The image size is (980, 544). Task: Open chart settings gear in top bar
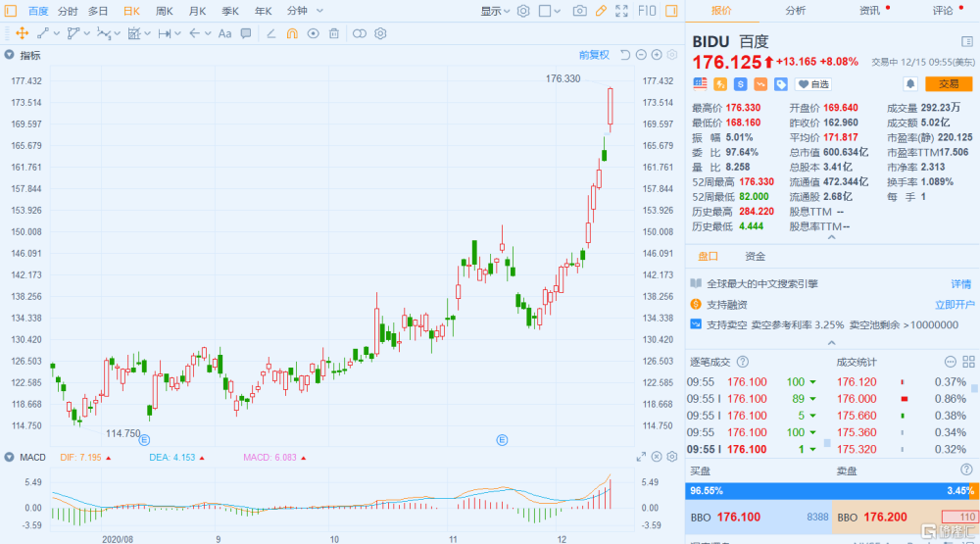tap(523, 11)
